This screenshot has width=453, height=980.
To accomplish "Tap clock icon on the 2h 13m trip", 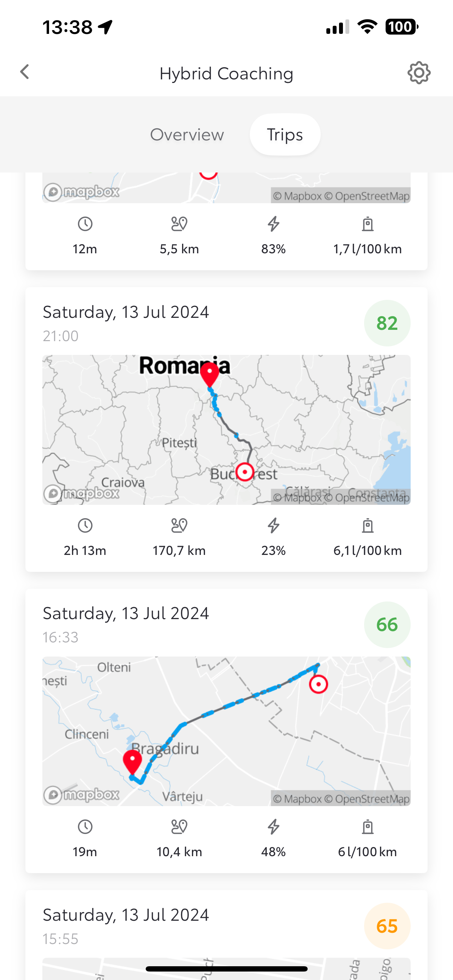I will pos(85,526).
